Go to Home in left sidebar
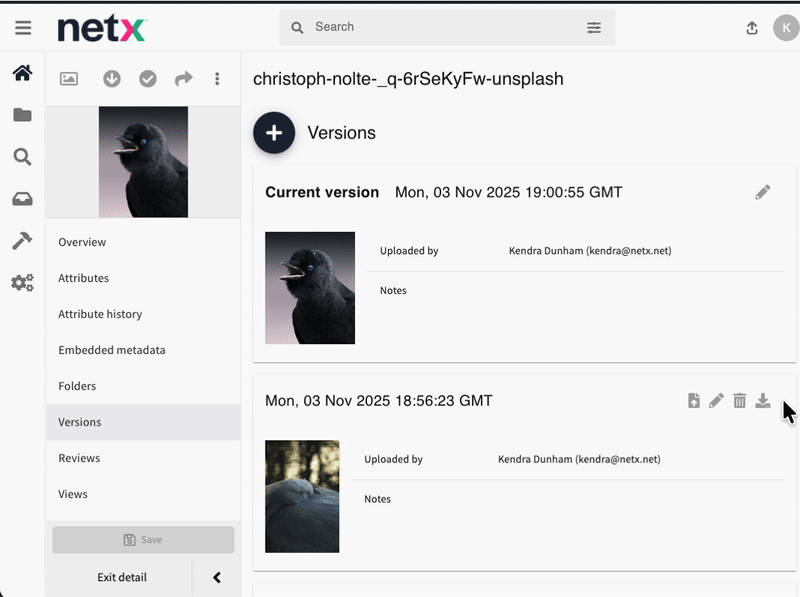 [x=22, y=73]
